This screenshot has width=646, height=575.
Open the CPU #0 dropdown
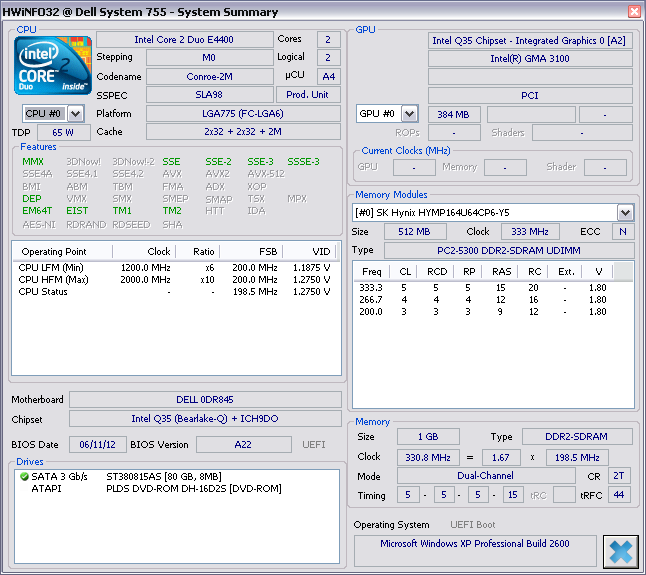tap(75, 114)
